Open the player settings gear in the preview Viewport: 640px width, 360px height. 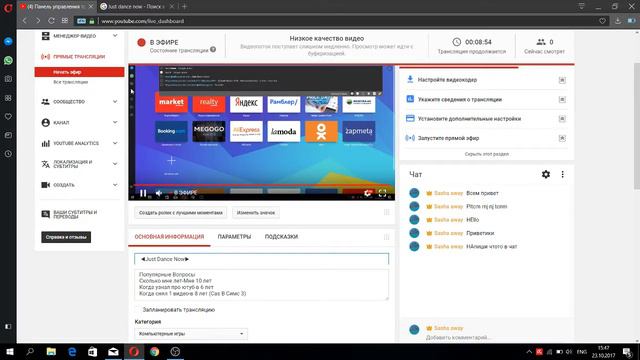tap(367, 193)
